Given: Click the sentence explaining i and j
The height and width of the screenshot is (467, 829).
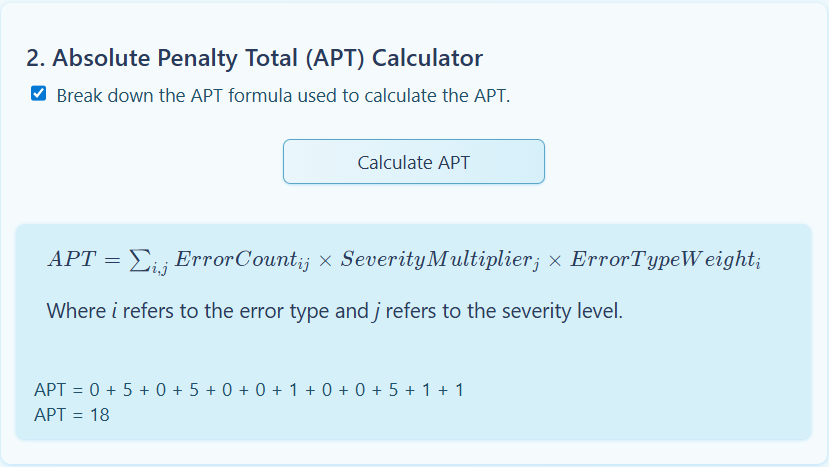Looking at the screenshot, I should point(334,311).
